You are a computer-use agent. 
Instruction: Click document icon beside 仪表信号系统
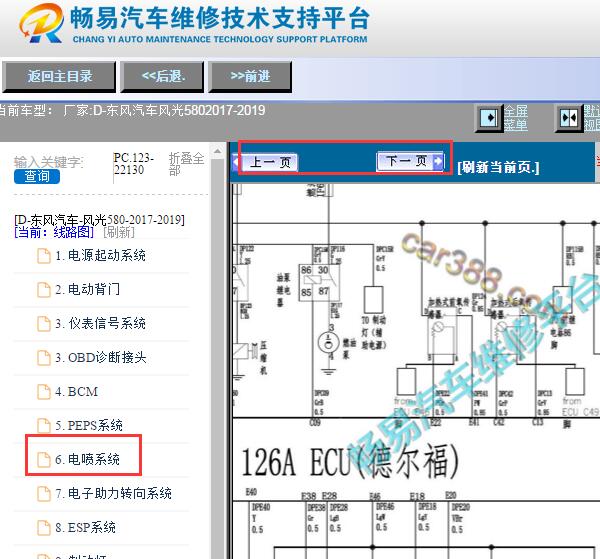pyautogui.click(x=44, y=324)
